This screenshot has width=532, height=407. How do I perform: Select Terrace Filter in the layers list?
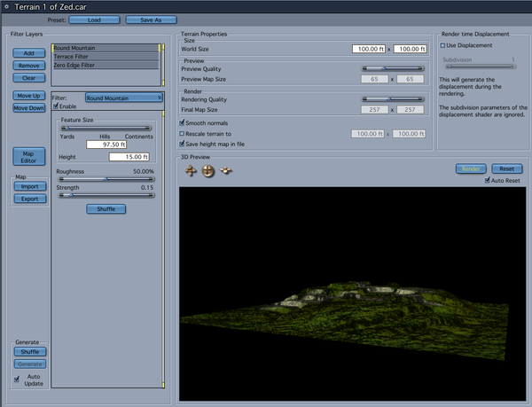pyautogui.click(x=105, y=56)
